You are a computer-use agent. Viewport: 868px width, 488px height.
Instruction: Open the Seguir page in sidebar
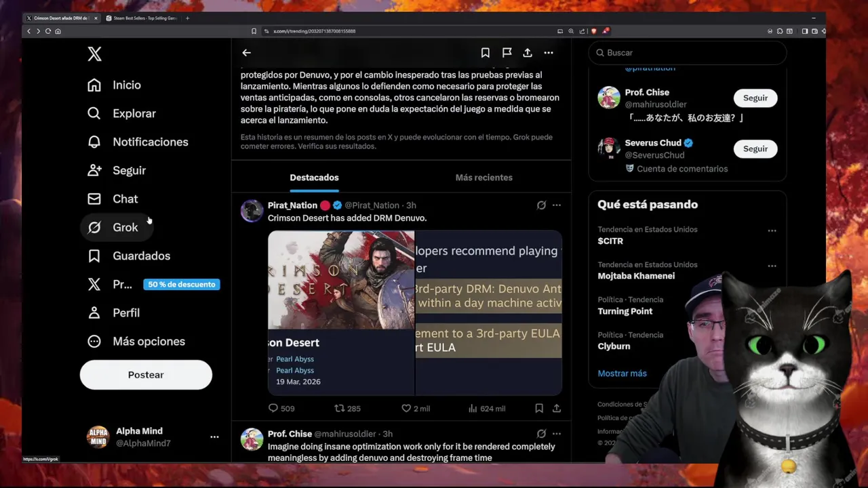(x=117, y=170)
